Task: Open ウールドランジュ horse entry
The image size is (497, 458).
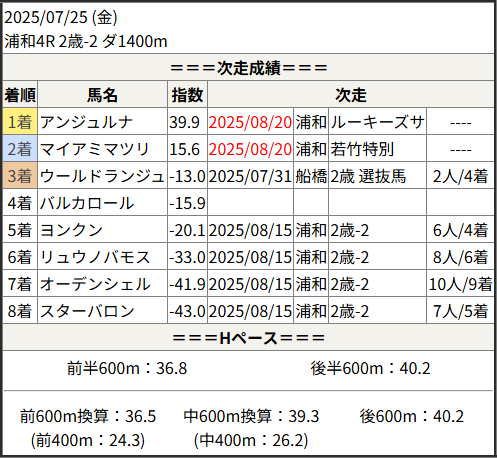Action: 102,176
